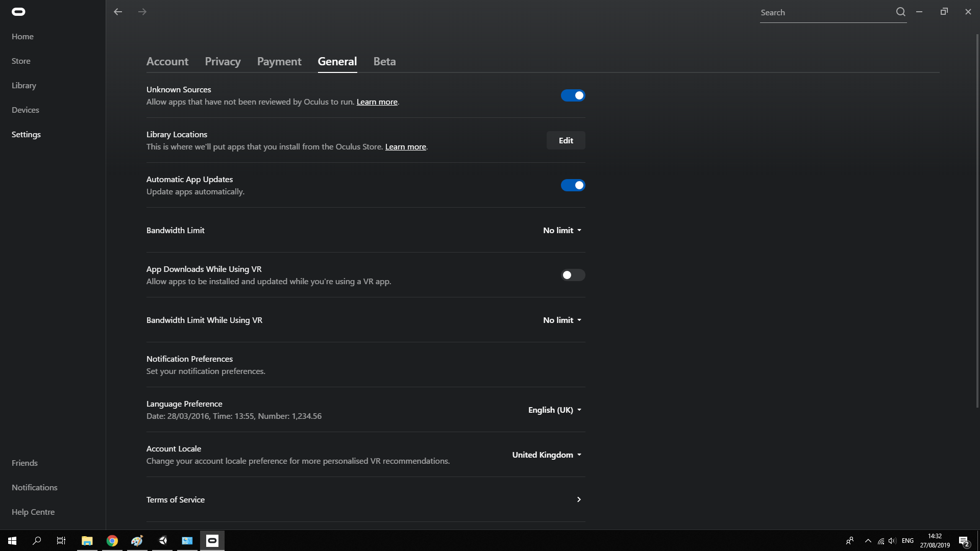The image size is (980, 551).
Task: Expand Bandwidth Limit dropdown
Action: click(562, 230)
